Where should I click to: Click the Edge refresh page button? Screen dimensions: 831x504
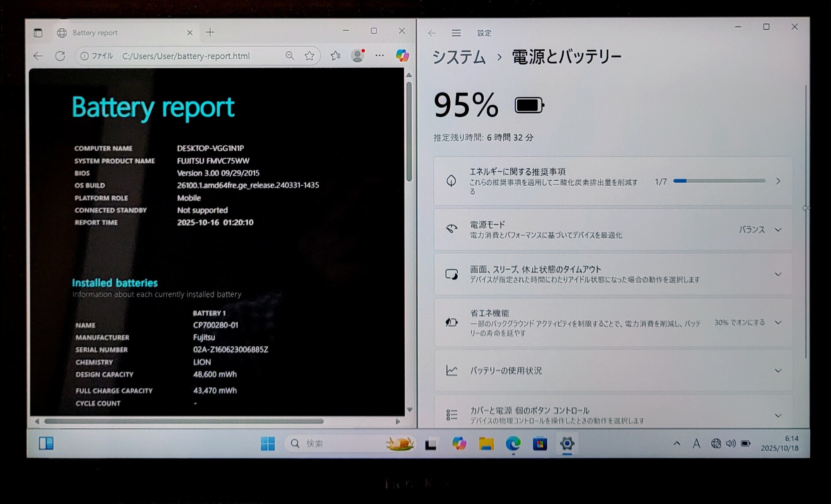[x=60, y=56]
